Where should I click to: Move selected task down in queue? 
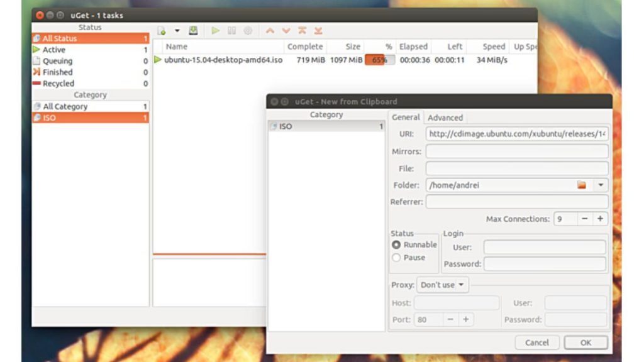[x=287, y=30]
